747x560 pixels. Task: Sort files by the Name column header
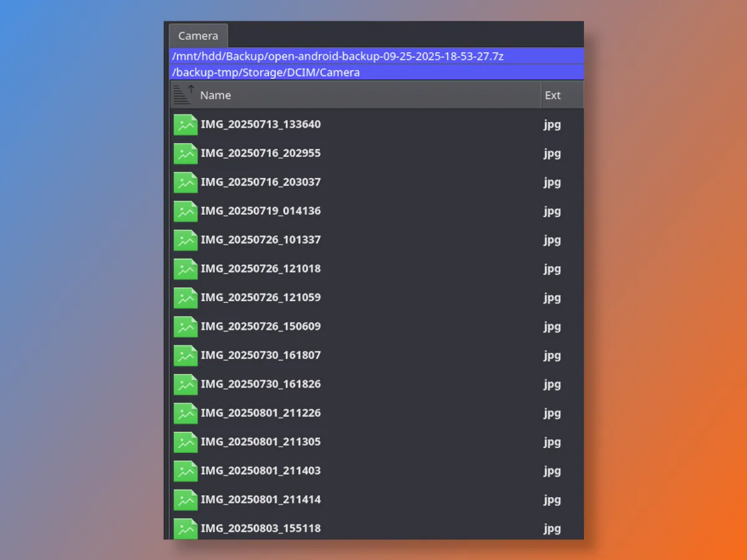215,95
